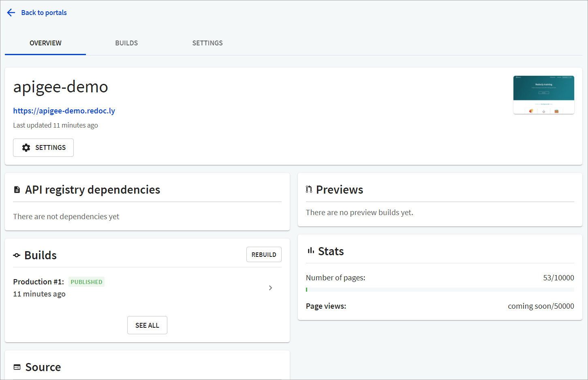
Task: Click the Source section heading
Action: (x=43, y=367)
